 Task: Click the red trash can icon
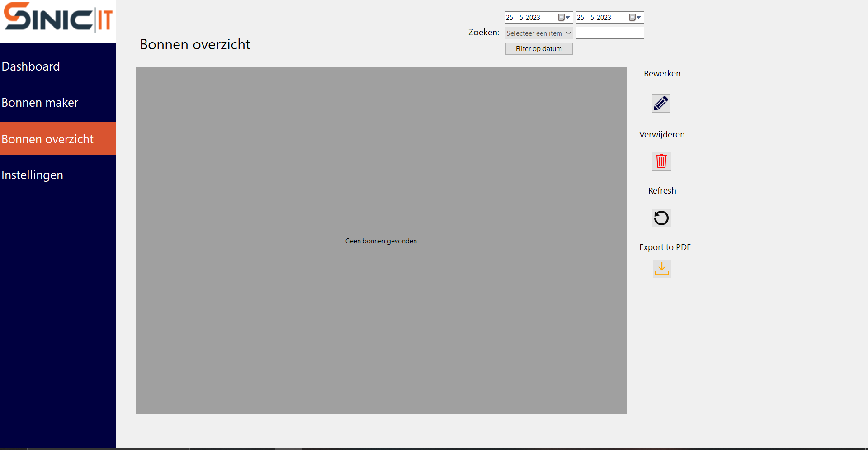pyautogui.click(x=661, y=161)
